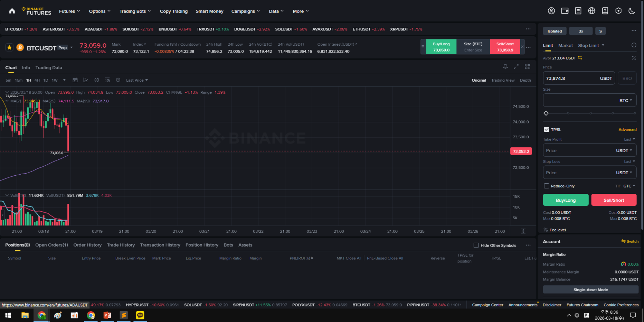Image resolution: width=644 pixels, height=322 pixels.
Task: Open the drawing display options icon
Action: 107,80
